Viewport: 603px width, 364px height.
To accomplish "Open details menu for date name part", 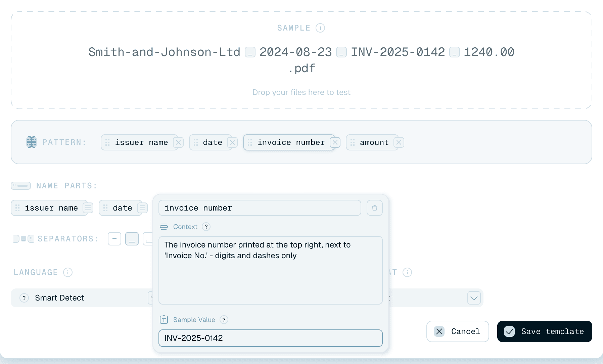I will point(142,208).
